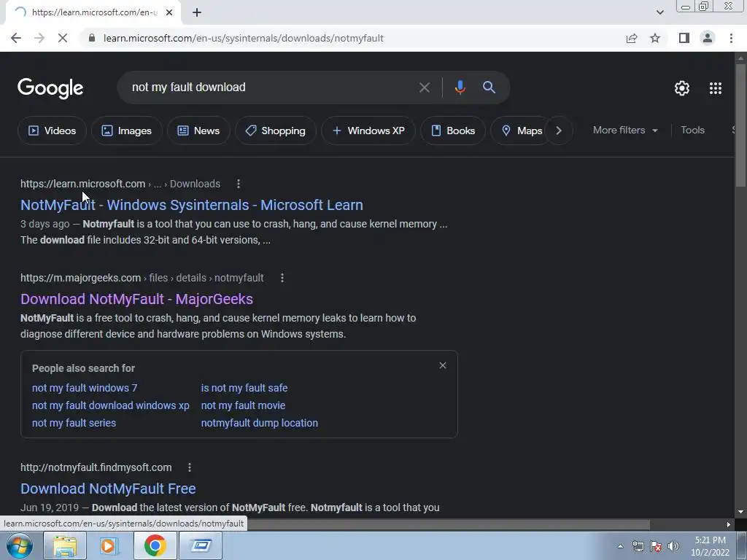Share this page via the share icon
Image resolution: width=747 pixels, height=560 pixels.
(632, 38)
